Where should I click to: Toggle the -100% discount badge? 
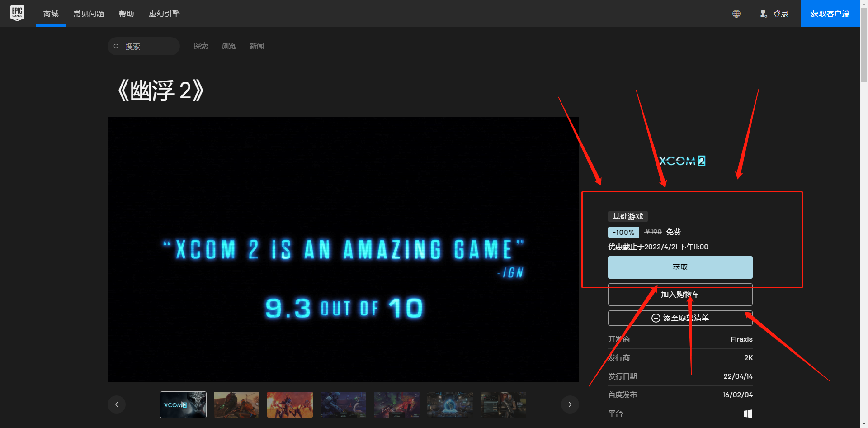[623, 232]
